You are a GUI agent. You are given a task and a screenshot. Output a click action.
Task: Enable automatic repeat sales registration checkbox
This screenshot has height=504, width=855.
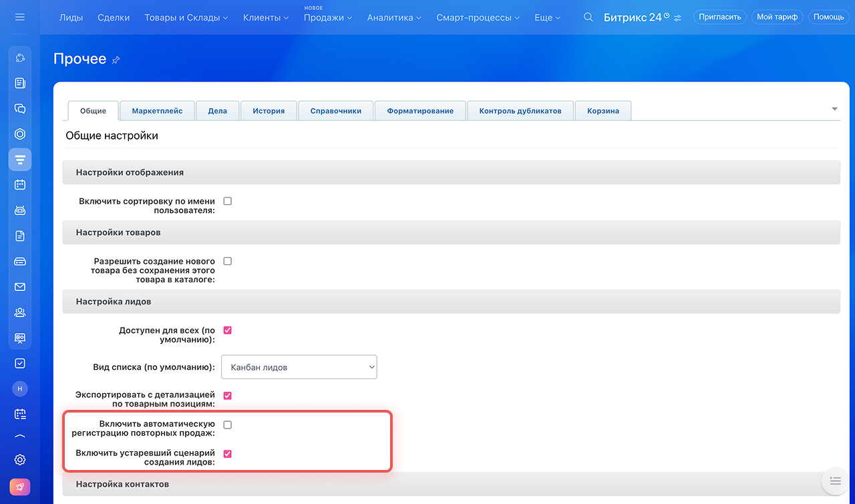click(227, 425)
